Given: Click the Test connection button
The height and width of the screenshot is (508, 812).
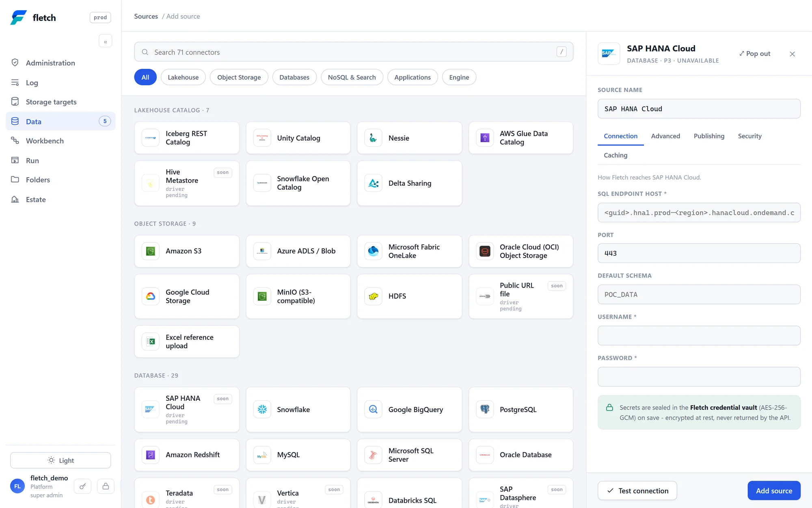Looking at the screenshot, I should [x=637, y=491].
